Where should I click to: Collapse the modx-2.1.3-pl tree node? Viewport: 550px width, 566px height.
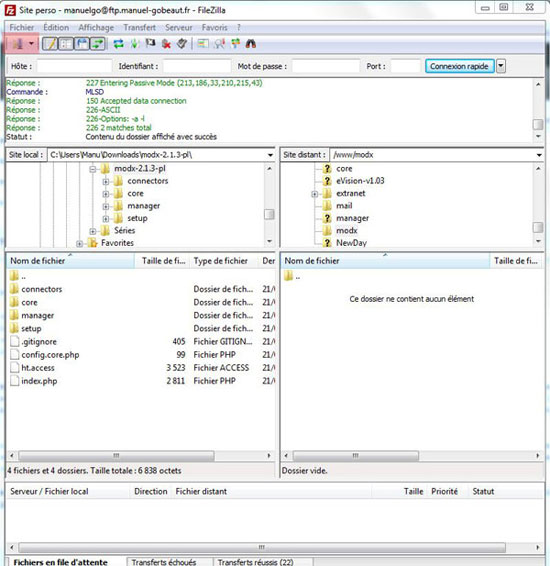[x=93, y=169]
